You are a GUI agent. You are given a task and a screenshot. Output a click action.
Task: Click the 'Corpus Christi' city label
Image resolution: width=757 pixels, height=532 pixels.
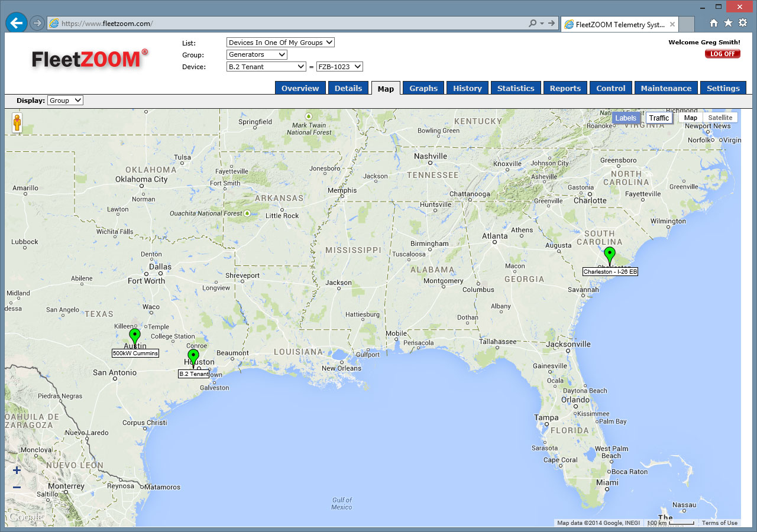(x=144, y=423)
